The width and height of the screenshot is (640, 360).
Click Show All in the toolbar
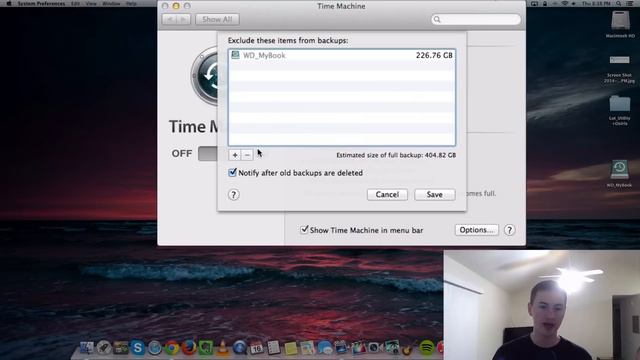(x=217, y=19)
